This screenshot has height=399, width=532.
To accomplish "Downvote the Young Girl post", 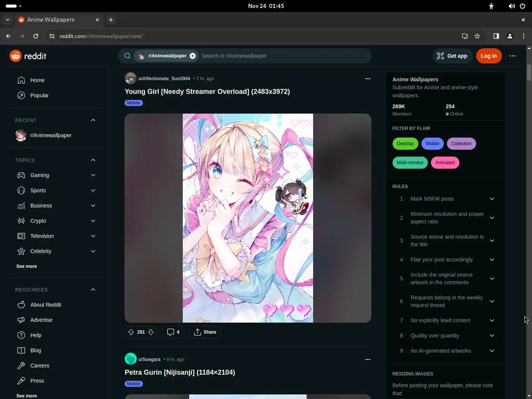I will coord(151,332).
